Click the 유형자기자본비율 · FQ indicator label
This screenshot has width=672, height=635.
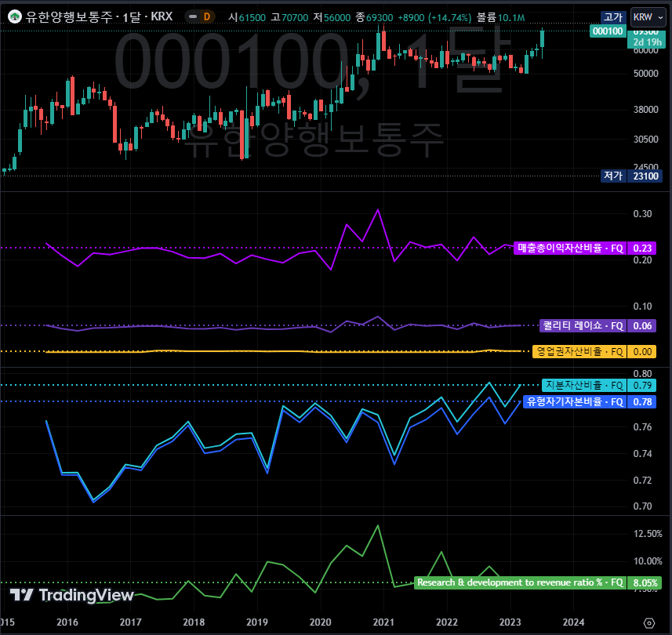pyautogui.click(x=575, y=401)
